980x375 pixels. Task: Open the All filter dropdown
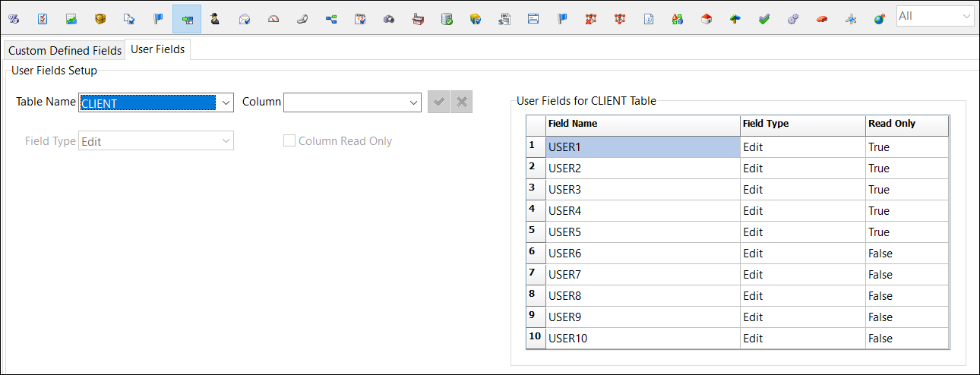966,16
